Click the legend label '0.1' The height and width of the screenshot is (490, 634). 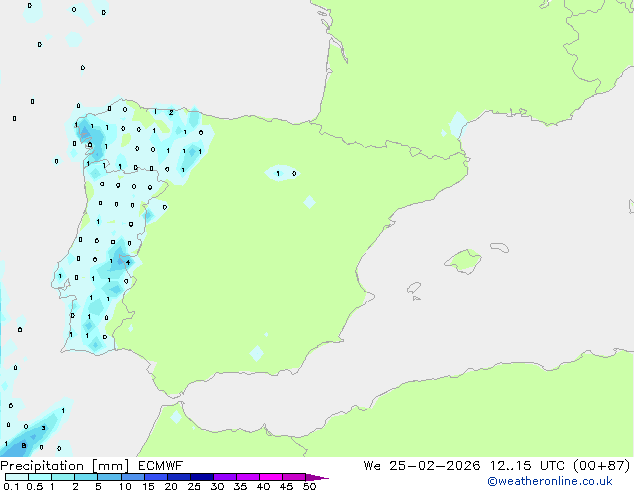point(11,486)
